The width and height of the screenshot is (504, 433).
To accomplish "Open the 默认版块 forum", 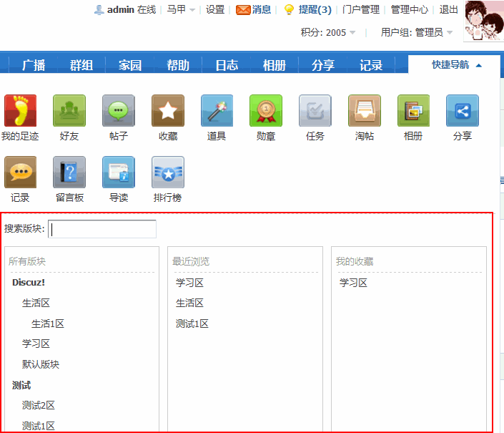I will (x=41, y=364).
